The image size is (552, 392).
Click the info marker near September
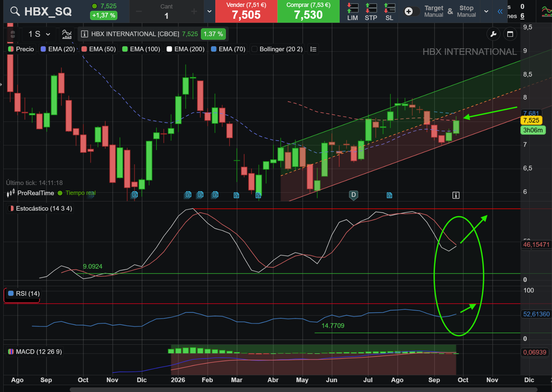[456, 195]
